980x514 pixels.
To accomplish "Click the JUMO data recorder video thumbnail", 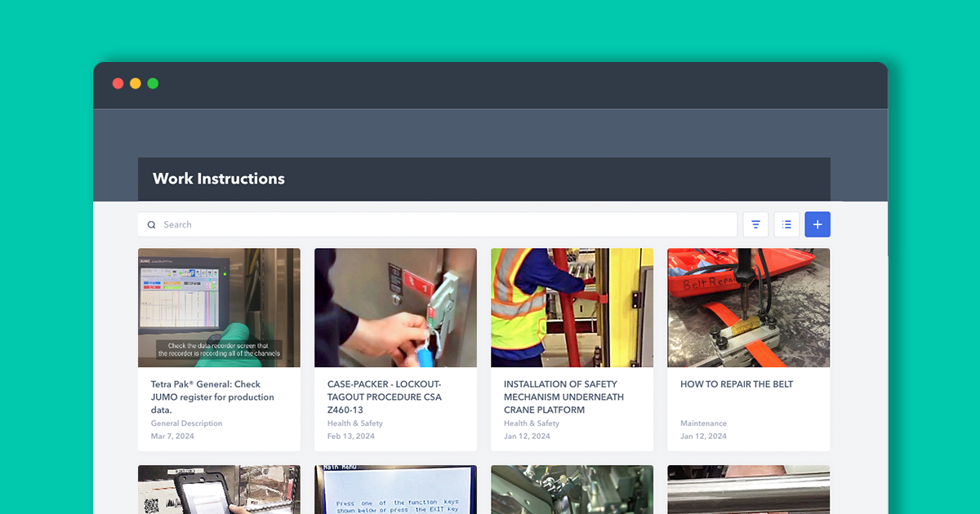I will 219,308.
